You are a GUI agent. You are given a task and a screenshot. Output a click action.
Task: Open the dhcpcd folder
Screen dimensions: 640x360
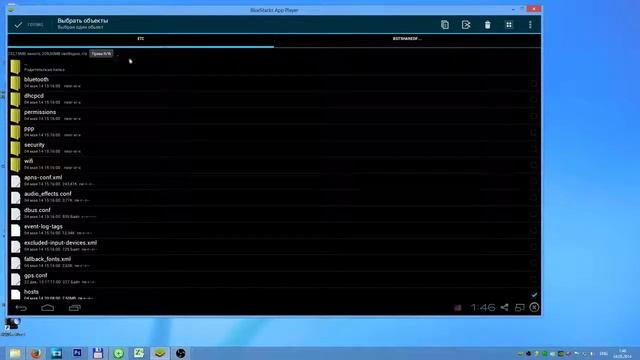pyautogui.click(x=274, y=99)
